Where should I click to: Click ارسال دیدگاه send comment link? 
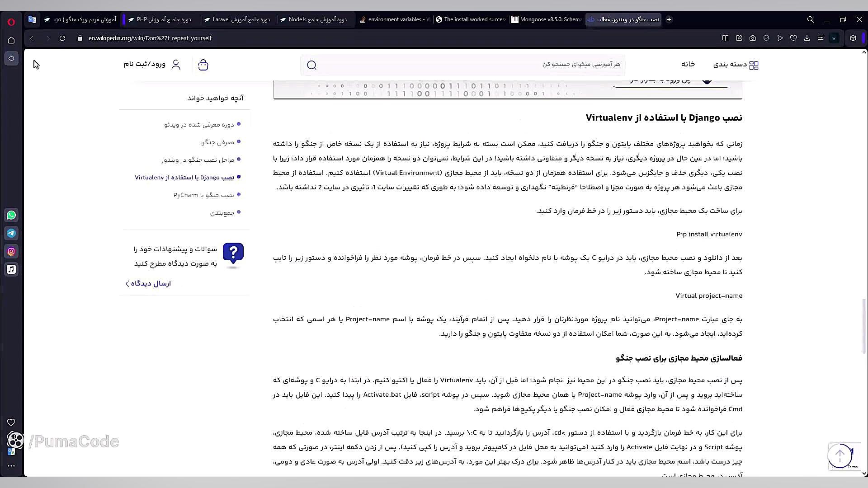[148, 283]
